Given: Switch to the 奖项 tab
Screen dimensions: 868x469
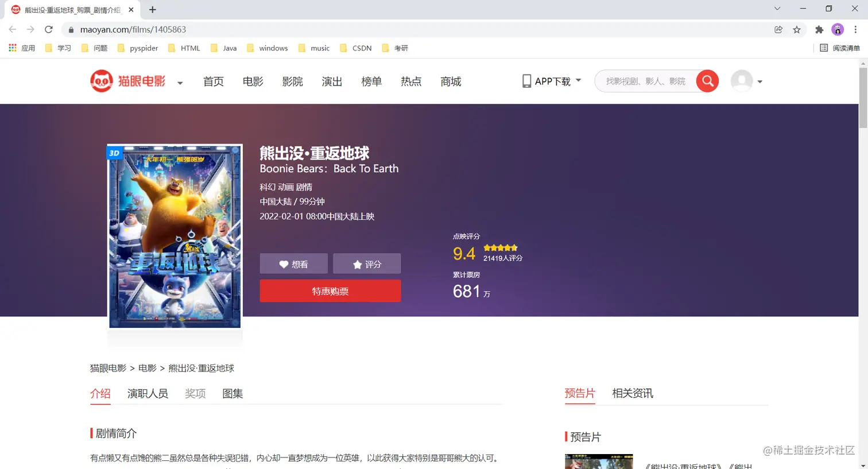Looking at the screenshot, I should point(195,394).
